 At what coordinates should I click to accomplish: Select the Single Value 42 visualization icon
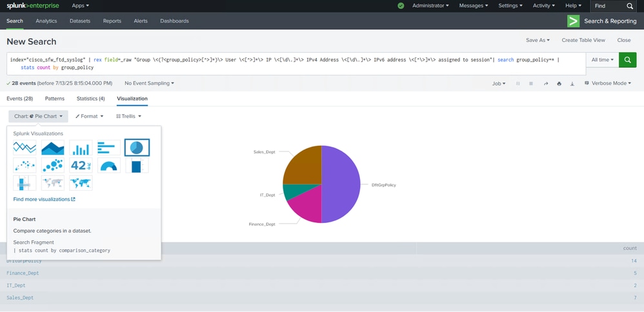[x=81, y=165]
